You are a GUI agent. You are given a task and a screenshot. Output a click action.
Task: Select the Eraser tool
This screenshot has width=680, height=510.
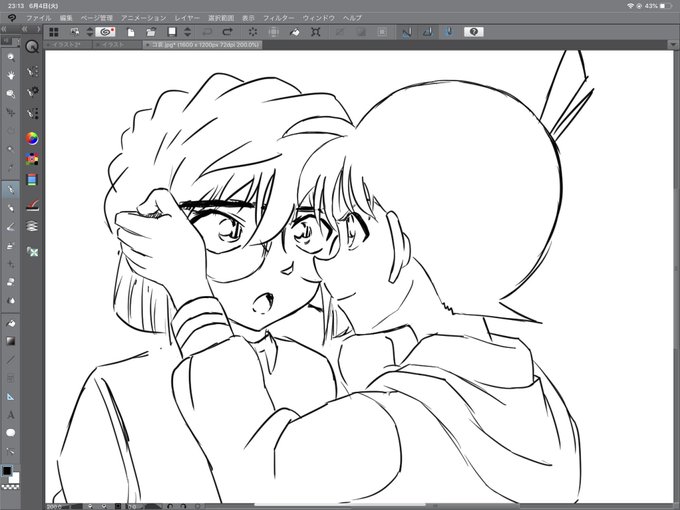click(x=10, y=282)
